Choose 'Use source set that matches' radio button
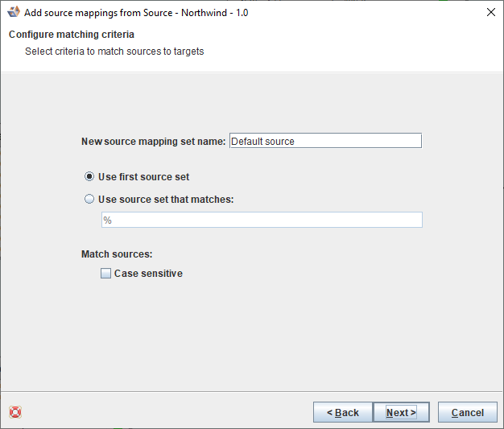The width and height of the screenshot is (504, 429). [89, 199]
